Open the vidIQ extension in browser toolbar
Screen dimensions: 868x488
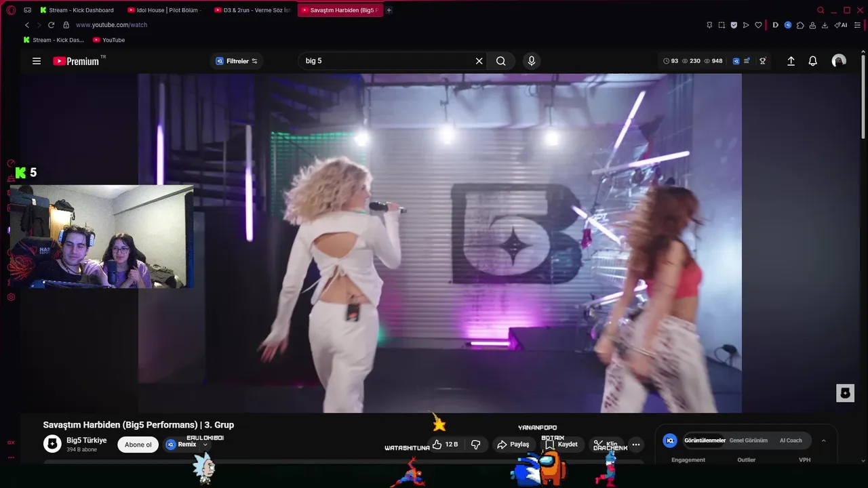[788, 25]
